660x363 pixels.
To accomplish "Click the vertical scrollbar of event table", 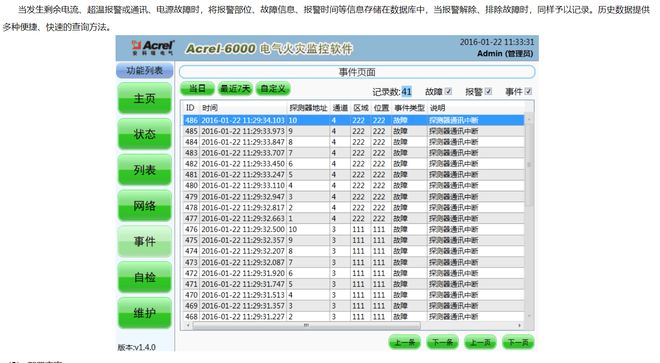I will tap(529, 218).
